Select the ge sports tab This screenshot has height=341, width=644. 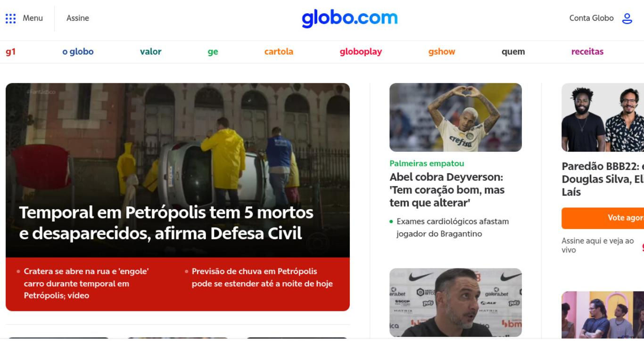pyautogui.click(x=213, y=52)
